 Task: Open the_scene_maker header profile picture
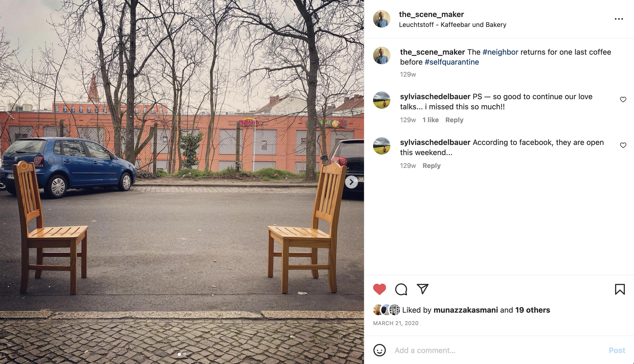(x=382, y=19)
